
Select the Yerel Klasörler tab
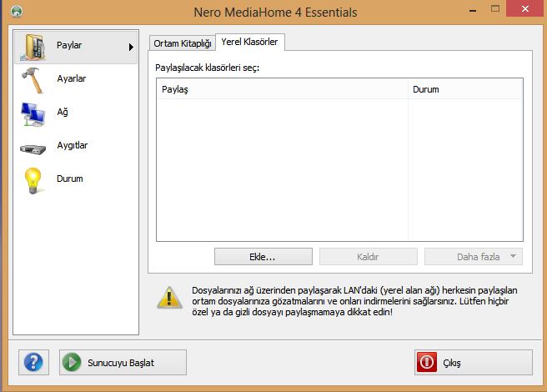click(249, 41)
